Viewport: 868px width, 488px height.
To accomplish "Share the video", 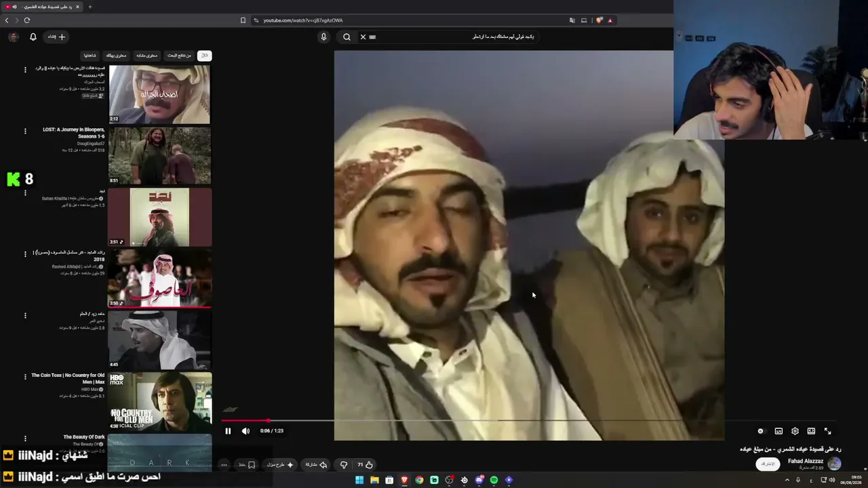I will pyautogui.click(x=316, y=465).
